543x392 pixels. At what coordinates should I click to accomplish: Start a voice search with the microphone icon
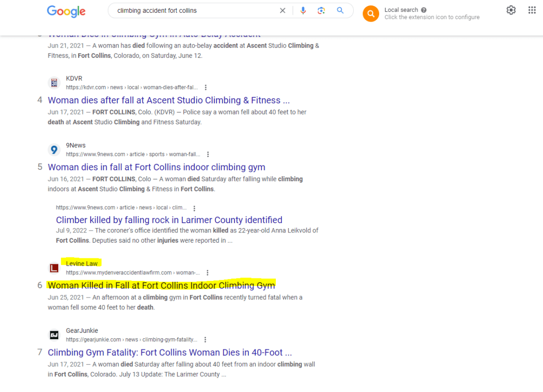(x=303, y=10)
